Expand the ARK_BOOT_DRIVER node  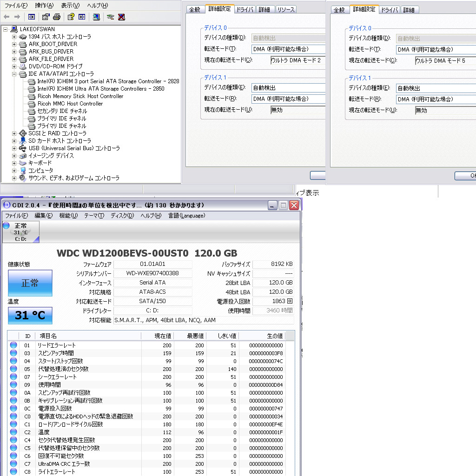tap(14, 44)
